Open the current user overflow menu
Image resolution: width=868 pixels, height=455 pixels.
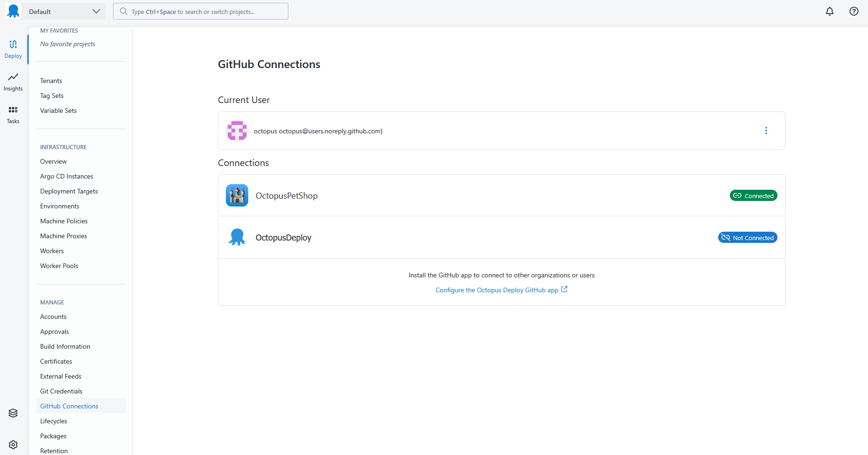[x=766, y=131]
